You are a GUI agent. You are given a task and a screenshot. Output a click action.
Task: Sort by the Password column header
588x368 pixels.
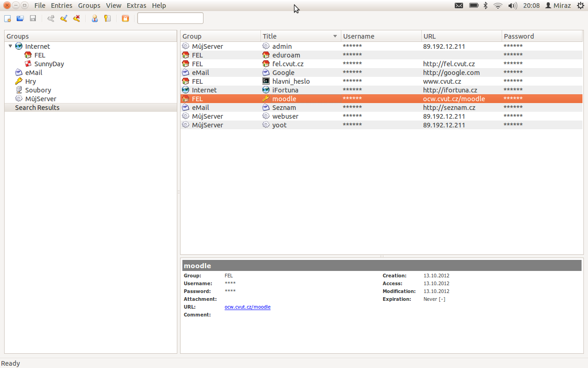coord(543,36)
